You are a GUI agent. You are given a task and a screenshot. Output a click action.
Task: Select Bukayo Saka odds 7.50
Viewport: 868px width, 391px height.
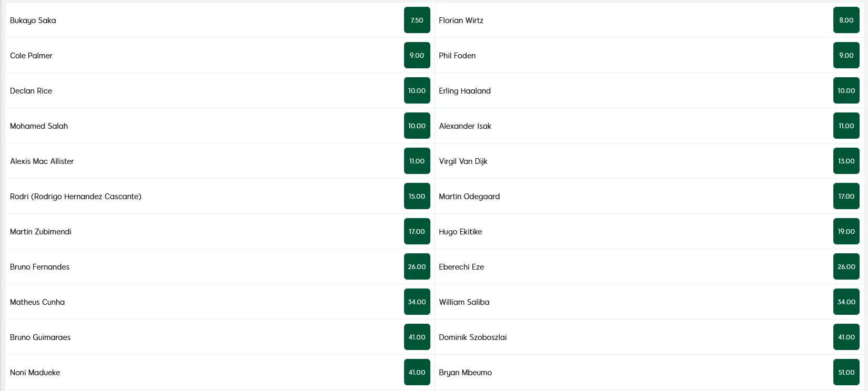417,20
